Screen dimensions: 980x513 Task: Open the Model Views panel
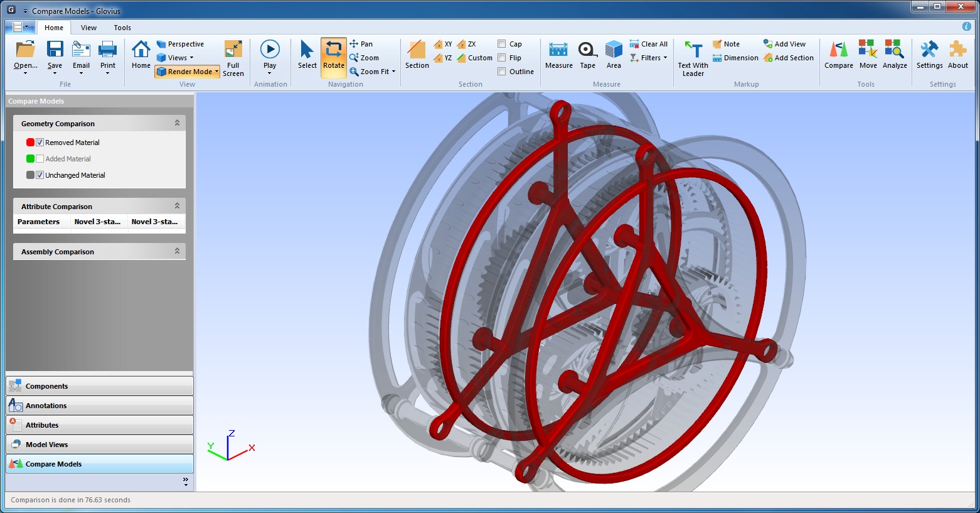(x=100, y=444)
